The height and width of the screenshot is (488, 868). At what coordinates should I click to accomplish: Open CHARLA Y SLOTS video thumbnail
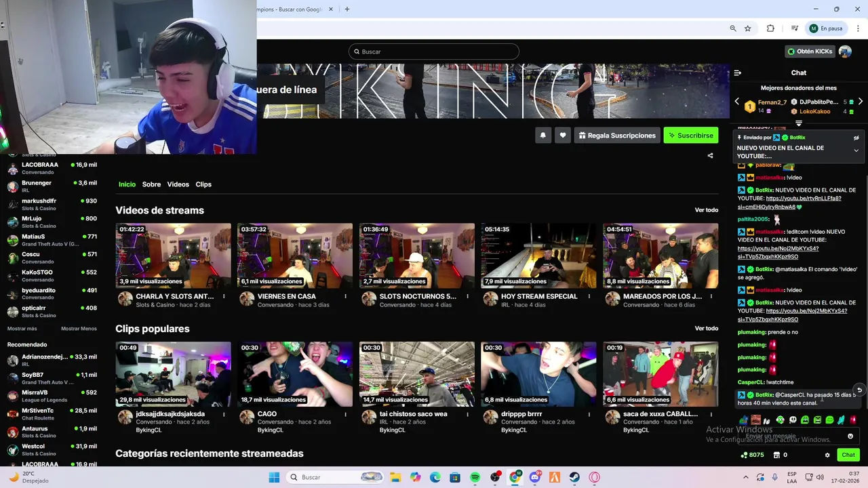(173, 256)
